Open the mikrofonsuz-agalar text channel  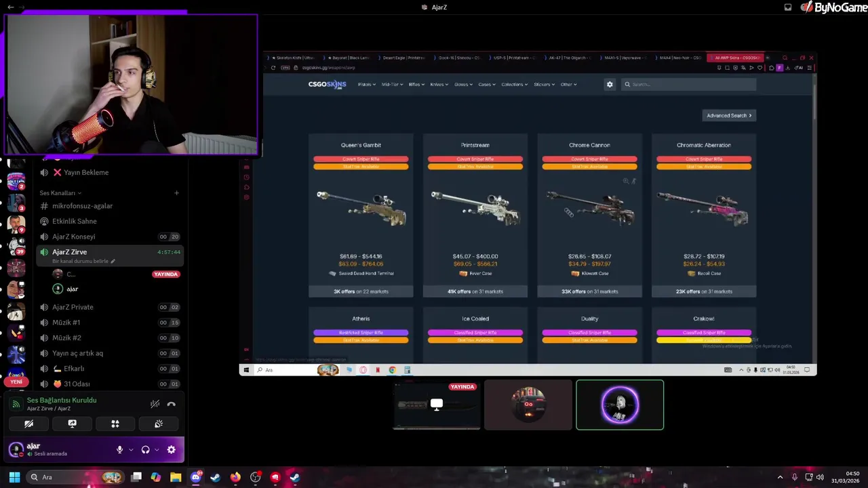click(x=108, y=206)
